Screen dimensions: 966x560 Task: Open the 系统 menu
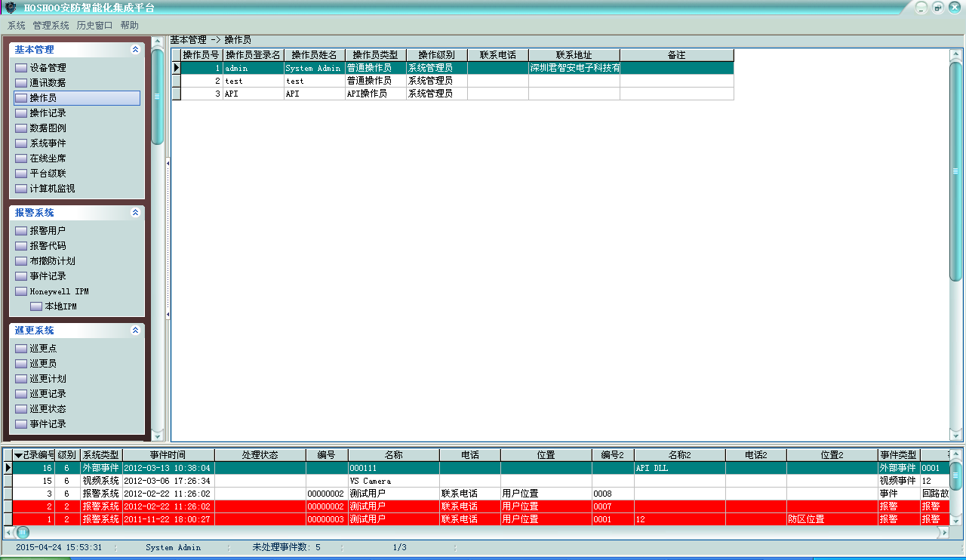coord(17,26)
